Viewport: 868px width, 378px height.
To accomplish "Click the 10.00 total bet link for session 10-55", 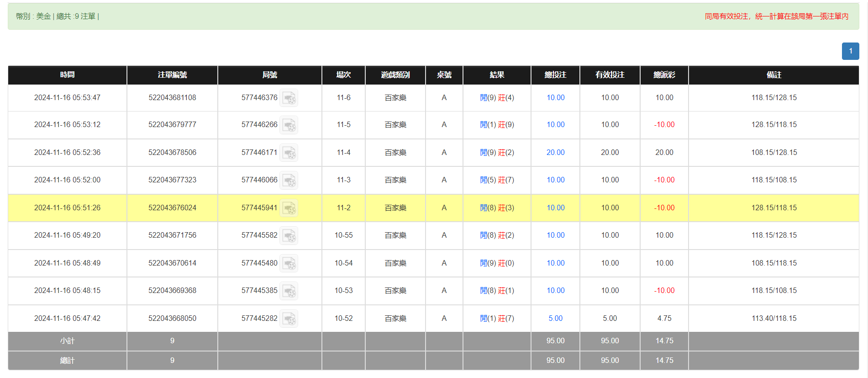I will [x=555, y=235].
